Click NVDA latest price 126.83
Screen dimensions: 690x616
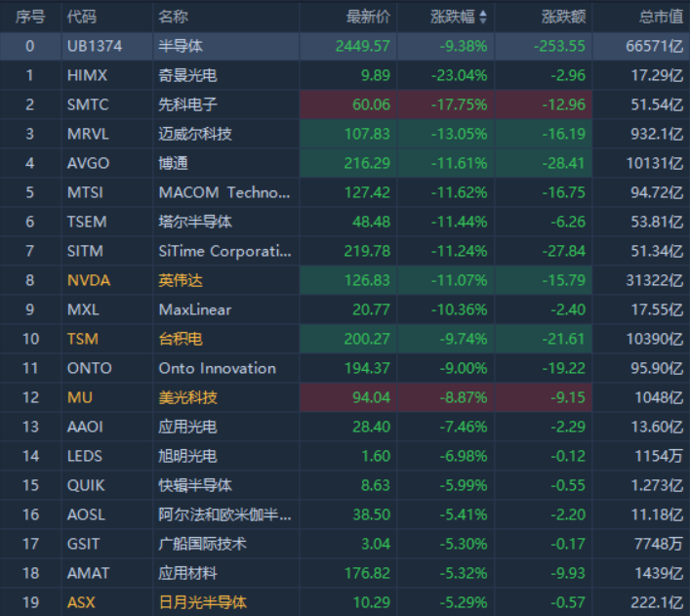tap(367, 280)
